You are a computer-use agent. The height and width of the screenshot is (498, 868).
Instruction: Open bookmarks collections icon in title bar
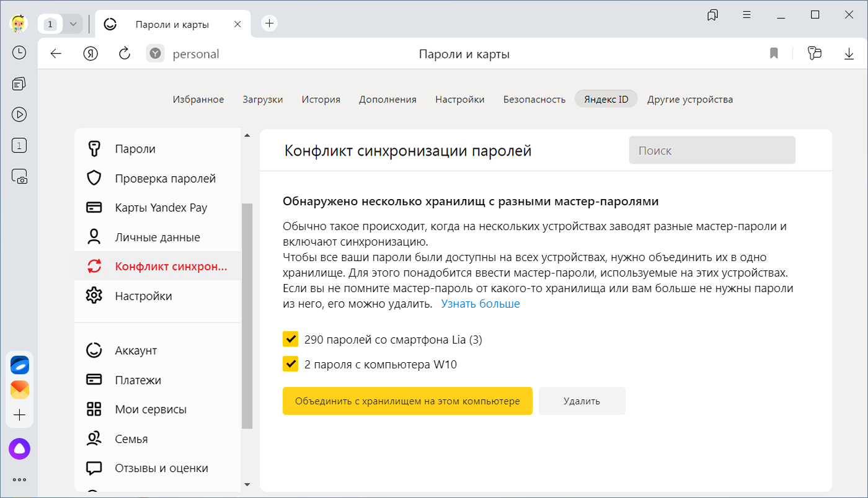point(712,15)
